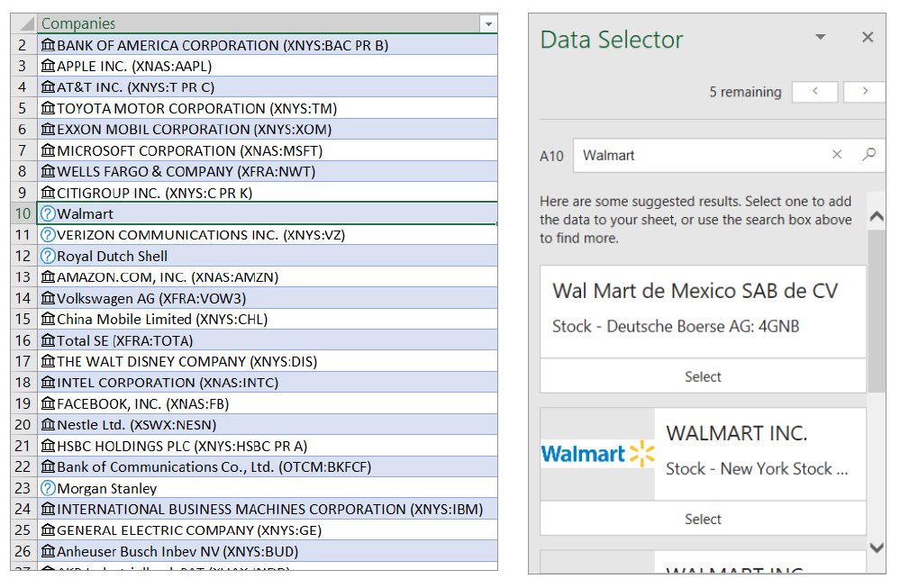900x588 pixels.
Task: Click the question mark icon beside Morgan Stanley
Action: [x=49, y=488]
